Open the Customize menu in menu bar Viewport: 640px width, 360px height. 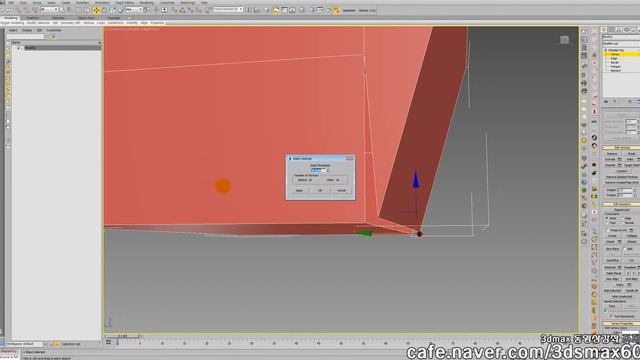tap(167, 2)
